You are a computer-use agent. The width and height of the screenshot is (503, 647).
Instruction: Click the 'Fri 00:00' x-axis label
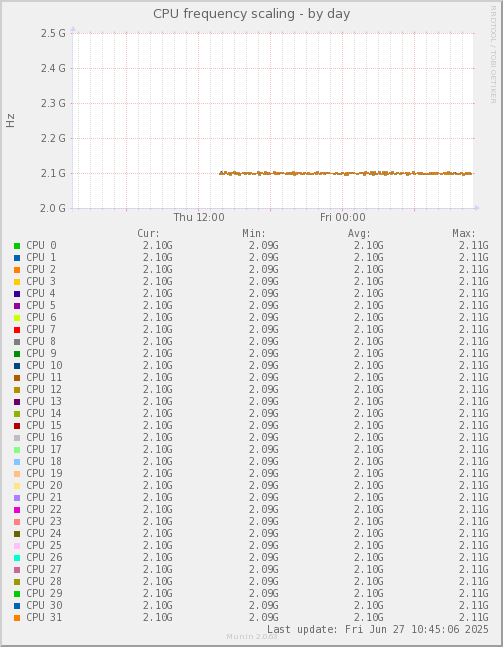342,217
